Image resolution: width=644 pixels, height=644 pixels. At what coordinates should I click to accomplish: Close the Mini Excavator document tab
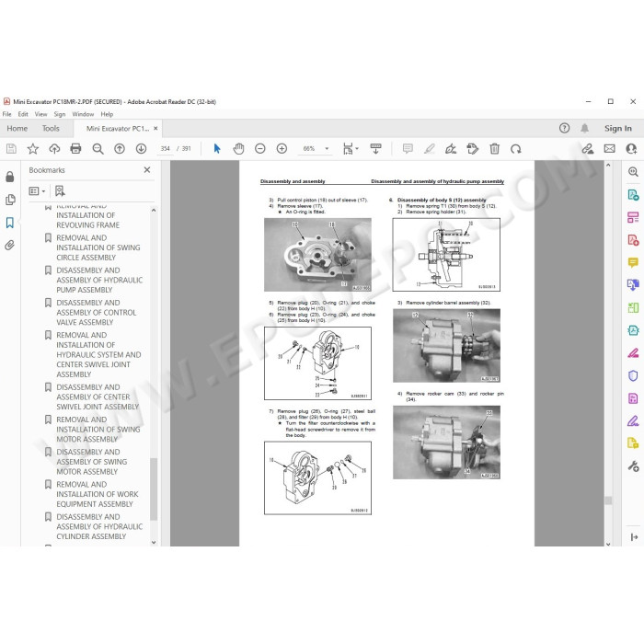click(x=155, y=129)
